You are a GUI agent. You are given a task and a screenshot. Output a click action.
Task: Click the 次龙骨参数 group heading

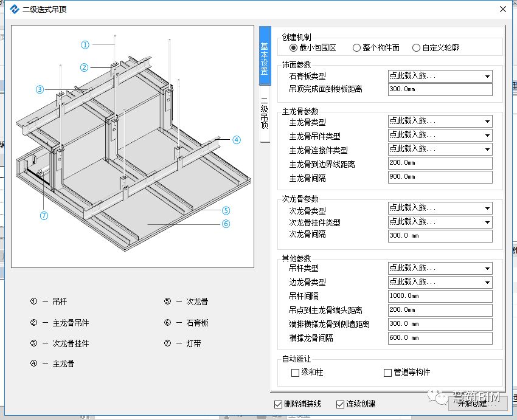[x=300, y=199]
